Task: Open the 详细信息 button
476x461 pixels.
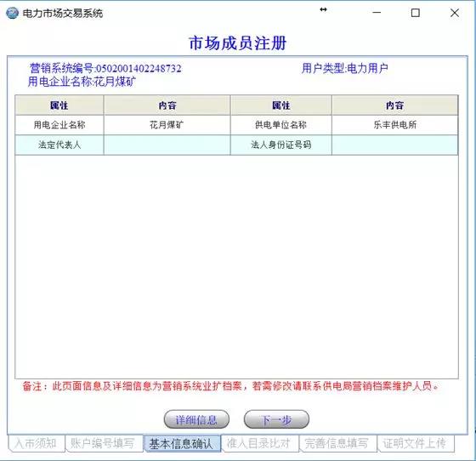Action: (x=196, y=419)
